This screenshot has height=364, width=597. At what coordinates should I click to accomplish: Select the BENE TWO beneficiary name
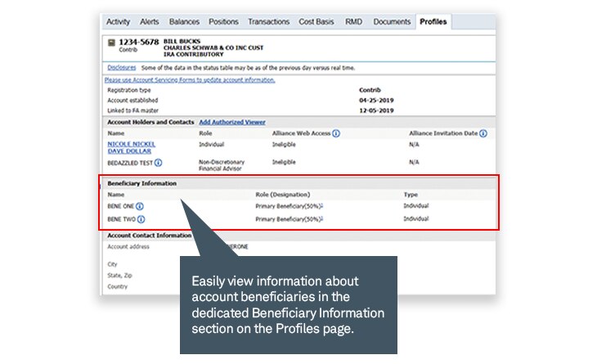click(x=122, y=219)
